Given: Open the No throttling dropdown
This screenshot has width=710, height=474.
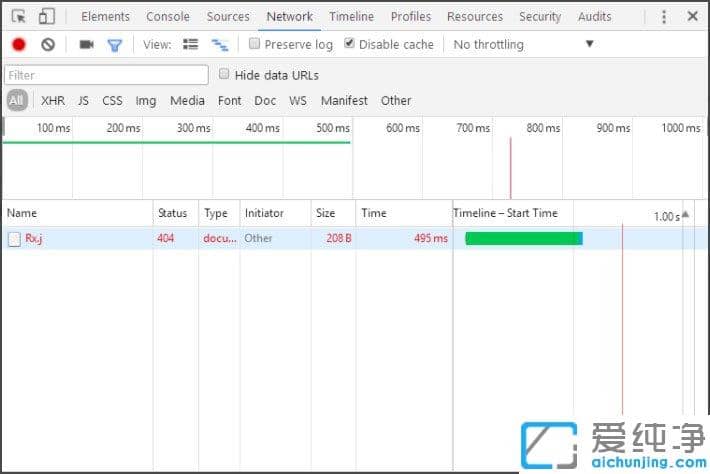Looking at the screenshot, I should click(x=523, y=45).
